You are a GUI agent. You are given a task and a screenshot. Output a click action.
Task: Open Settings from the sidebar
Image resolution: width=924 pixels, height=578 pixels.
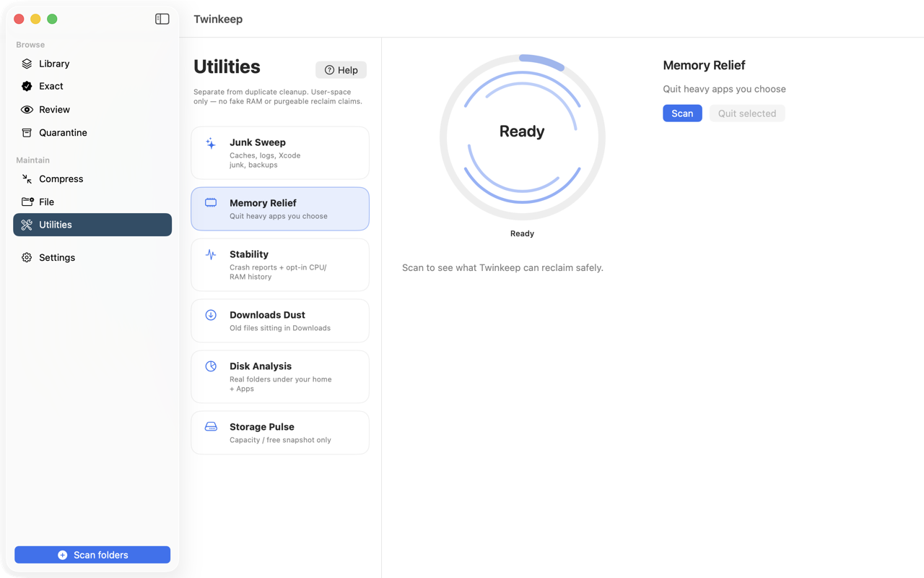pyautogui.click(x=92, y=257)
